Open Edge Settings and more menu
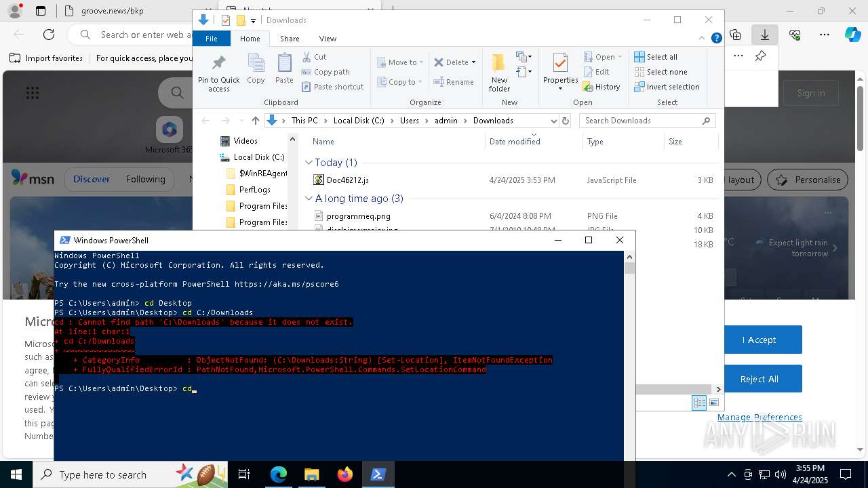The width and height of the screenshot is (868, 488). (x=825, y=35)
